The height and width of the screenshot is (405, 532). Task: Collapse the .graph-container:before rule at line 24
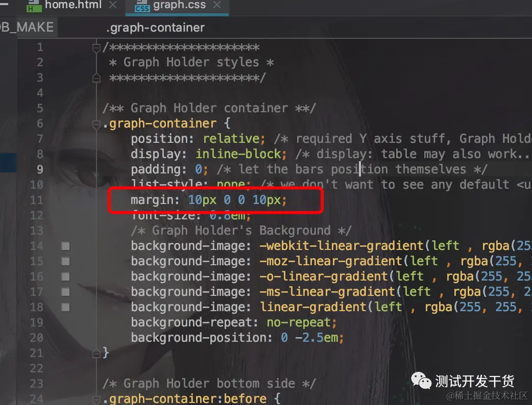[x=96, y=400]
